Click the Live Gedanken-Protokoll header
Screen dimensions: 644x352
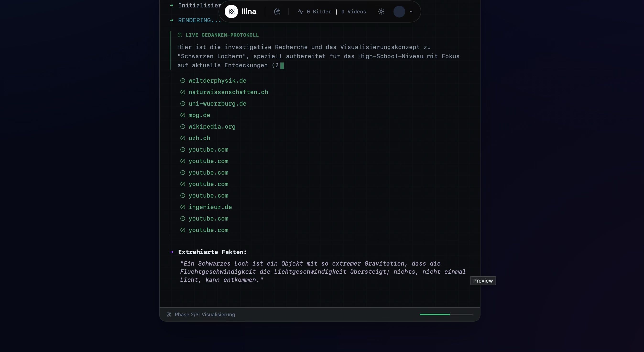tap(222, 35)
